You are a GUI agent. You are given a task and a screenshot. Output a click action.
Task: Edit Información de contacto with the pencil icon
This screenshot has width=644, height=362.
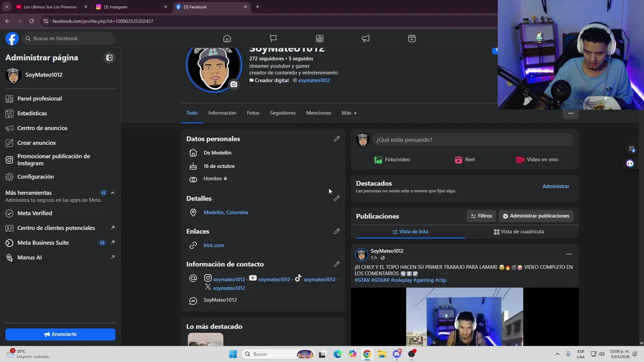click(x=337, y=264)
